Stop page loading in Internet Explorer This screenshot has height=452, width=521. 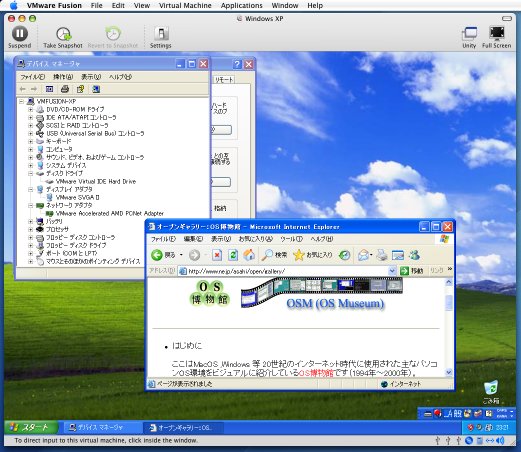217,255
